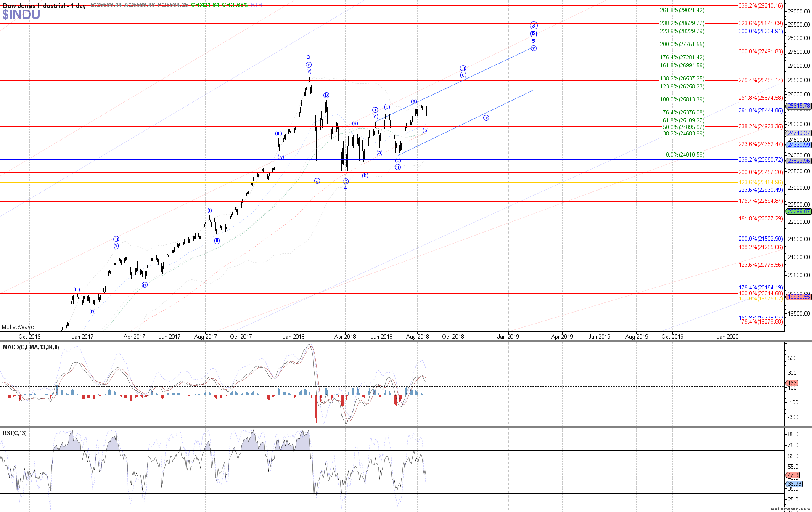The width and height of the screenshot is (812, 512).
Task: Select the 261.8%(25444.85) blue Fibonacci label
Action: point(761,110)
